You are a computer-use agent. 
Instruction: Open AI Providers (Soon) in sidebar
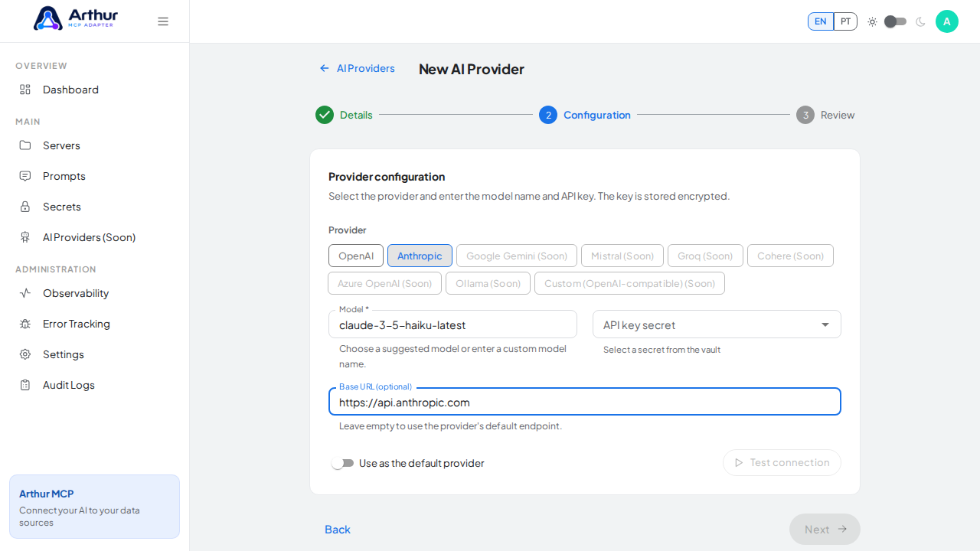coord(95,237)
